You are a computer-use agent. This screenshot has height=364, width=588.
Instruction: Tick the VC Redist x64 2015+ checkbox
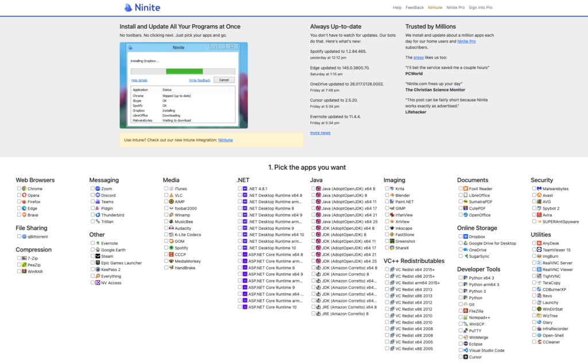point(386,269)
